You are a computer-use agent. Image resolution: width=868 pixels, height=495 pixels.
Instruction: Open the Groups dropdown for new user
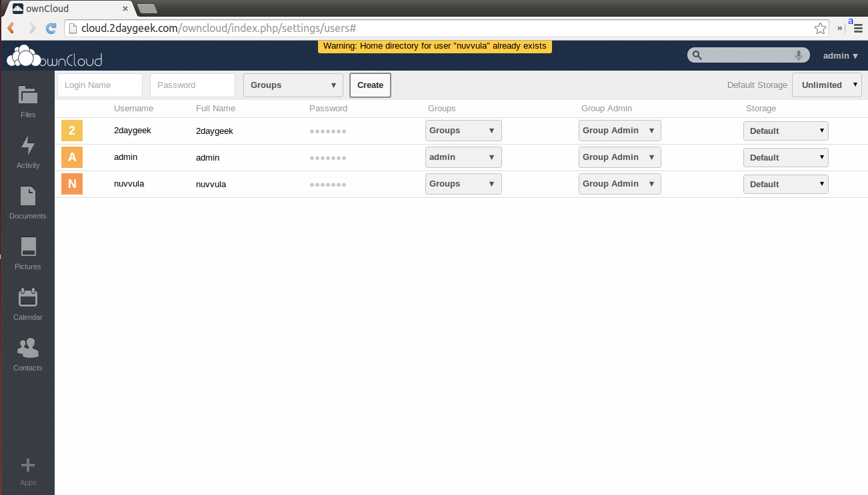[293, 85]
